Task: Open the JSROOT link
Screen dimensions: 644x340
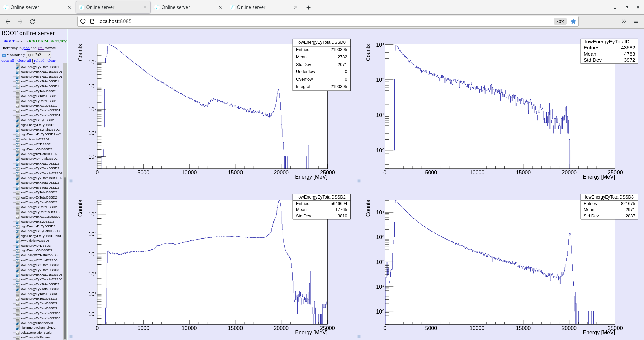Action: [7, 41]
